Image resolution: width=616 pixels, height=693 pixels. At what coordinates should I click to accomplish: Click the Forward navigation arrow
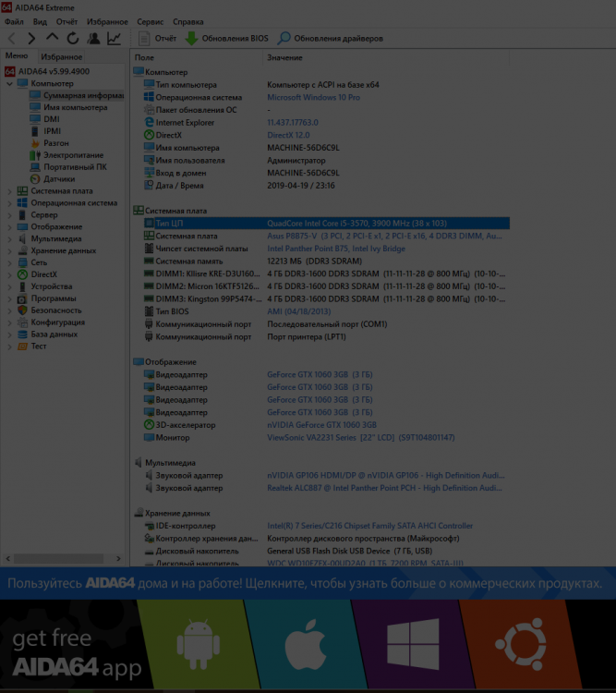31,39
